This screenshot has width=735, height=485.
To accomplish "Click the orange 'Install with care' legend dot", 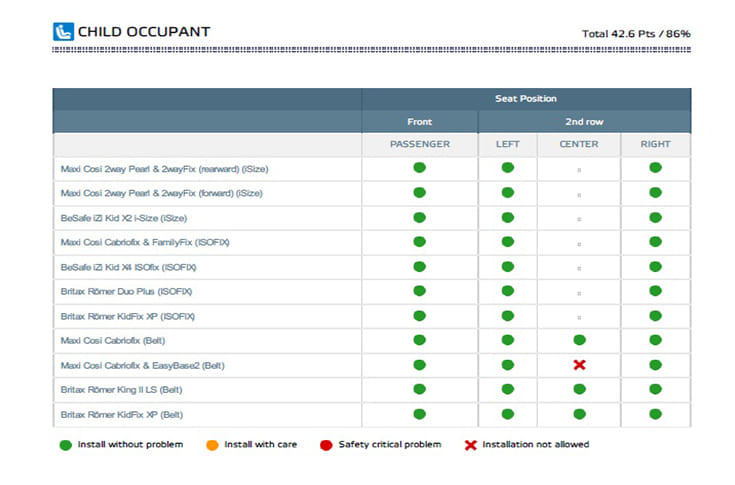I will (213, 444).
